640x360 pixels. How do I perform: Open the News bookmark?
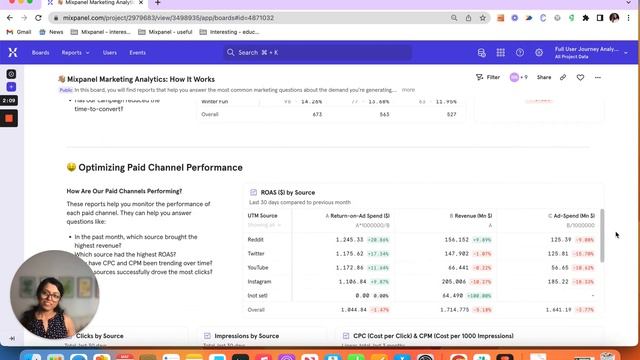click(51, 32)
